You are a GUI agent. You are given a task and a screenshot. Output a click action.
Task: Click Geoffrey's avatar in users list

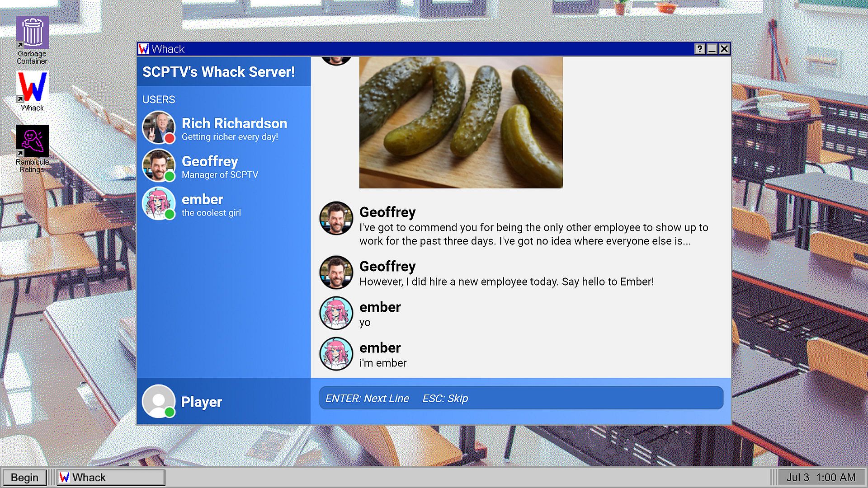[x=158, y=165]
